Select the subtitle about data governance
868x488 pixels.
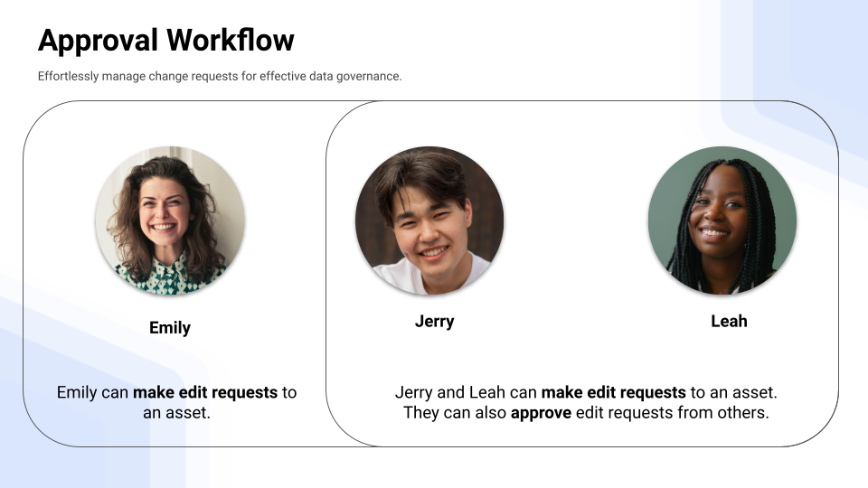(x=220, y=77)
